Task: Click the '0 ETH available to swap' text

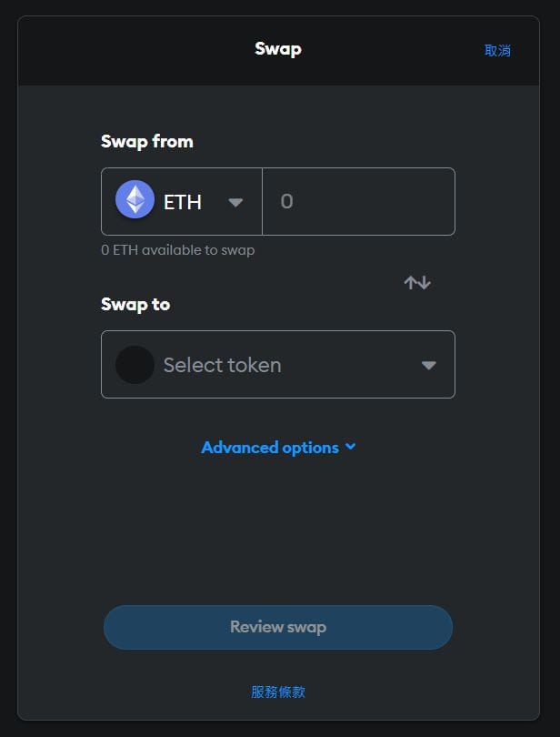Action: click(177, 249)
